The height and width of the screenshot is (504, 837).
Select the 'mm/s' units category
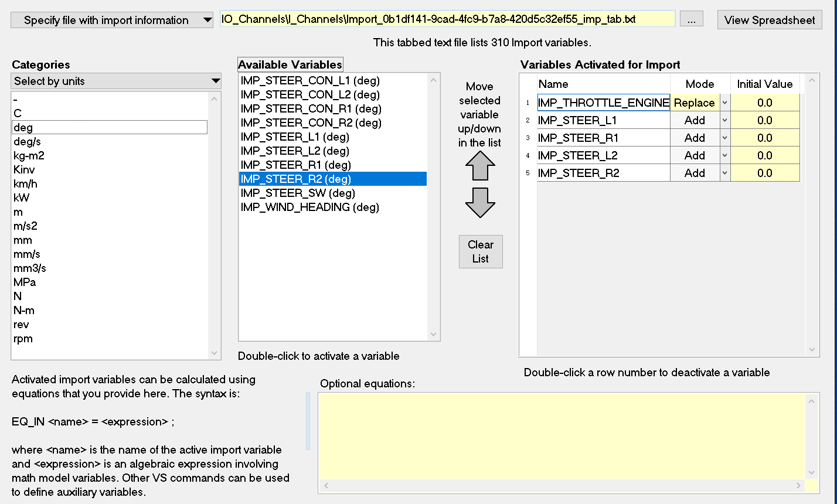coord(110,254)
